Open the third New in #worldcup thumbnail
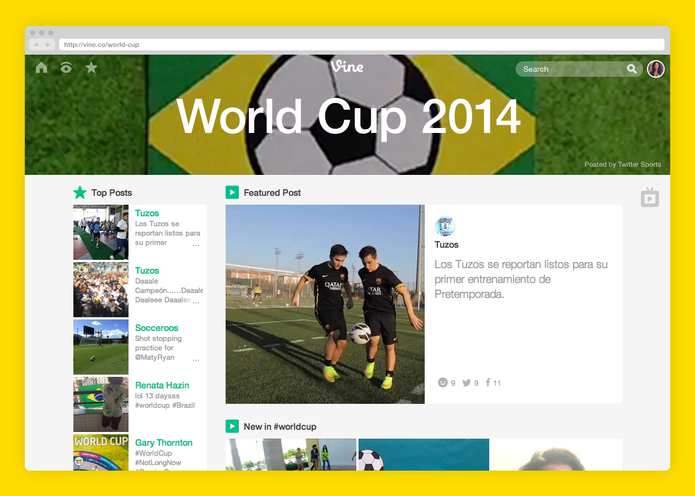This screenshot has height=496, width=695. pos(557,454)
